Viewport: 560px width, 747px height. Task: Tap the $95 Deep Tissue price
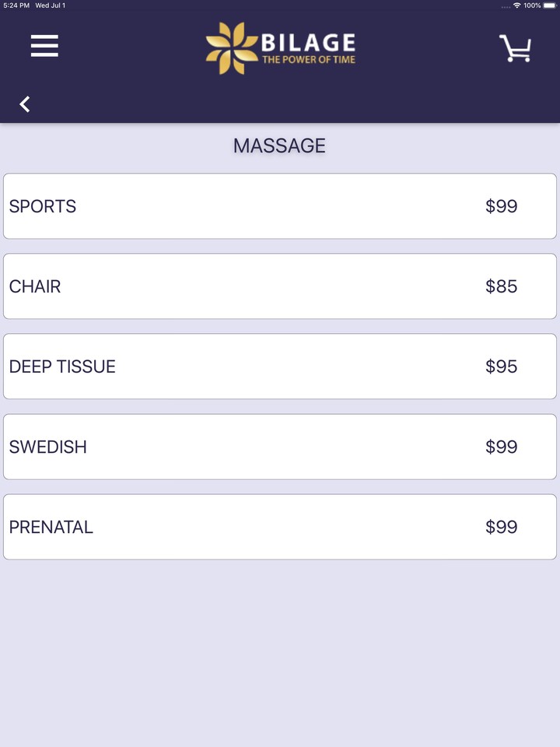tap(501, 366)
